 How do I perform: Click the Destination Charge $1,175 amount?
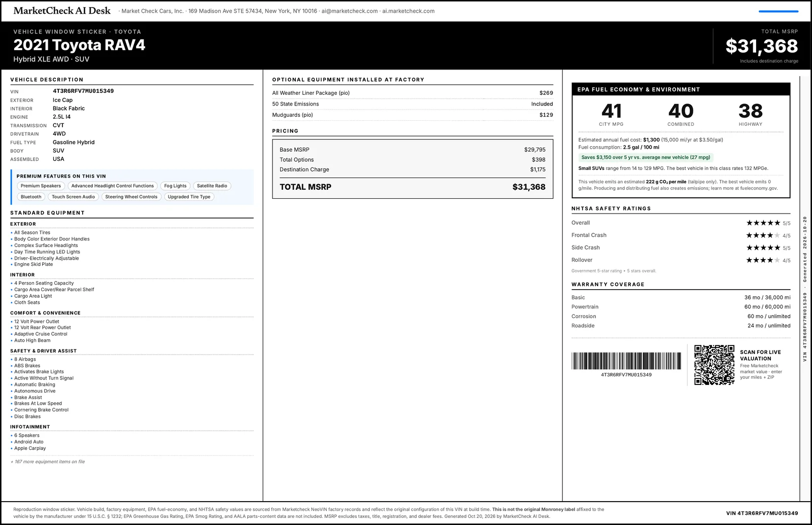click(x=538, y=169)
